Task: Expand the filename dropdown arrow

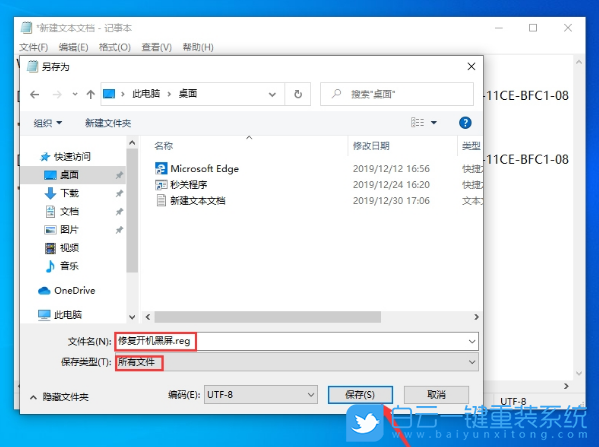Action: click(x=472, y=342)
